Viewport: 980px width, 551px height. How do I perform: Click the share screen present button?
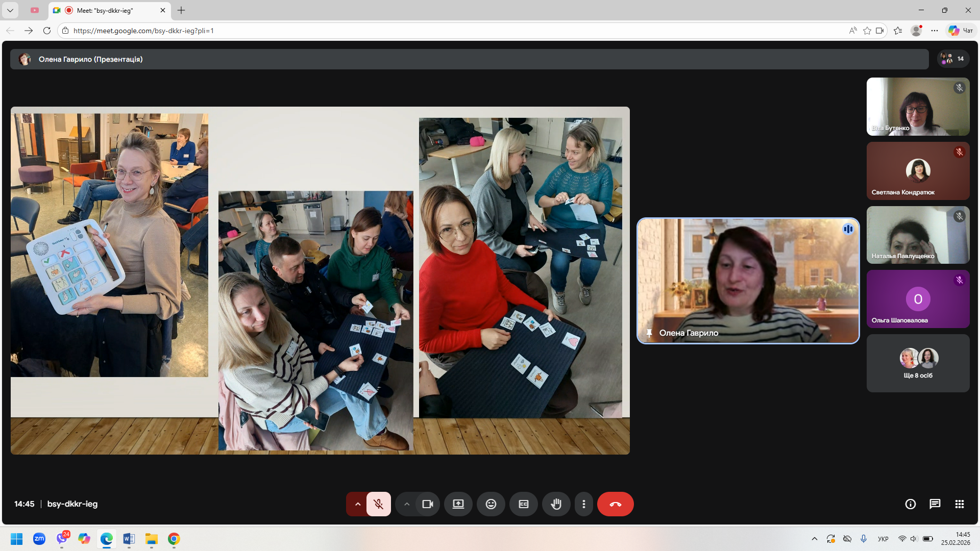[458, 504]
